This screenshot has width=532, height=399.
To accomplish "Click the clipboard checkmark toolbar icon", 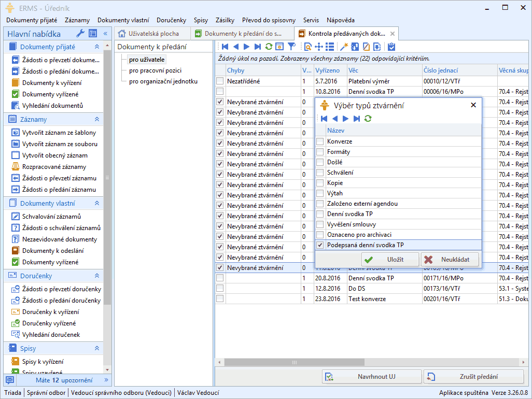I will click(391, 47).
